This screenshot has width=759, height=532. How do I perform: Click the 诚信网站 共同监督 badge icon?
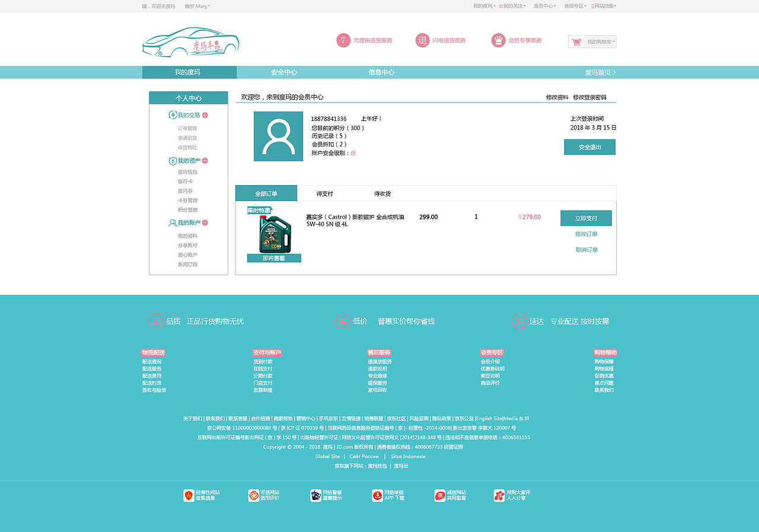[x=439, y=495]
